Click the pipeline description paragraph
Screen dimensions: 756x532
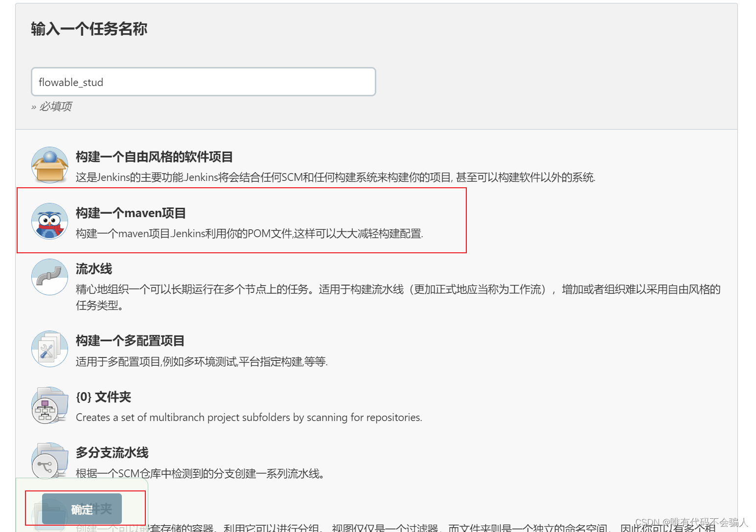398,297
